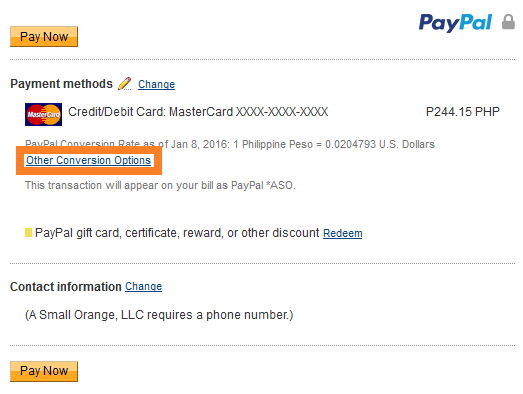
Task: Select the P244.15 PHP amount
Action: coord(463,112)
